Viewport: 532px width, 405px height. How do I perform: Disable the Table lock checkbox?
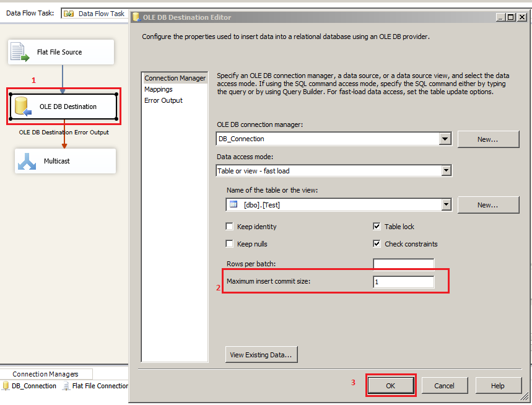click(x=377, y=226)
